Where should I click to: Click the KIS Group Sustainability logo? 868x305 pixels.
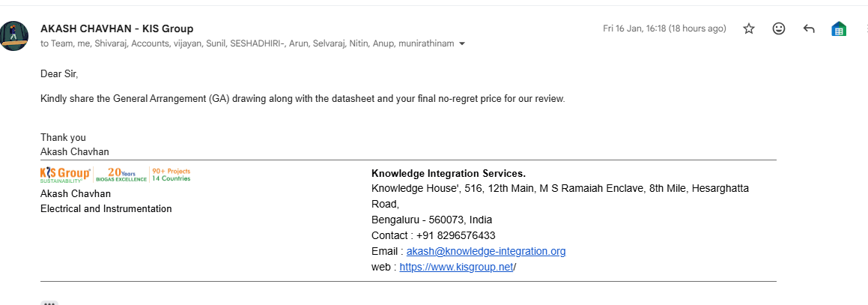[x=65, y=175]
